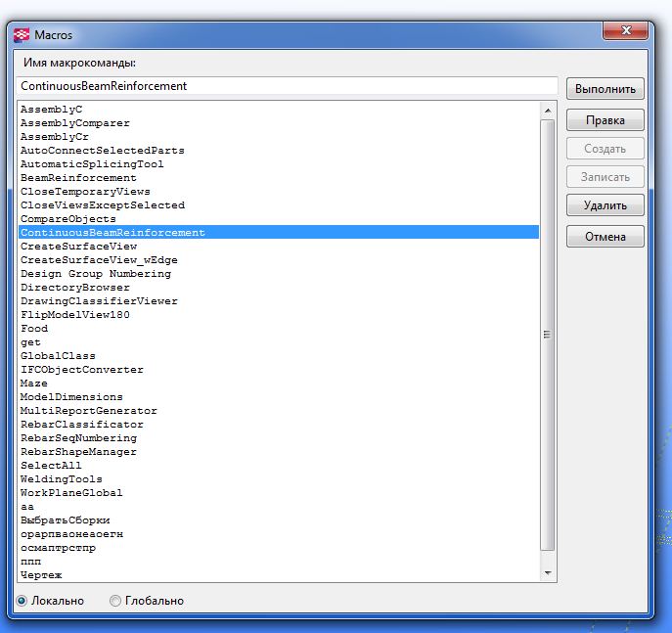Click the Удалить button
Viewport: 672px width, 633px height.
605,206
